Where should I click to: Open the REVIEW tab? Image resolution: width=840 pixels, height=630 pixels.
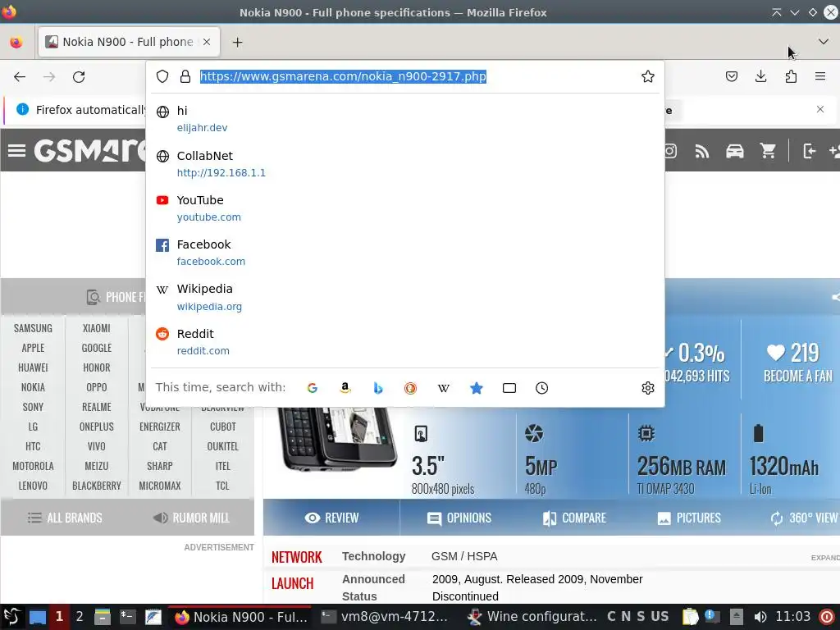[331, 518]
